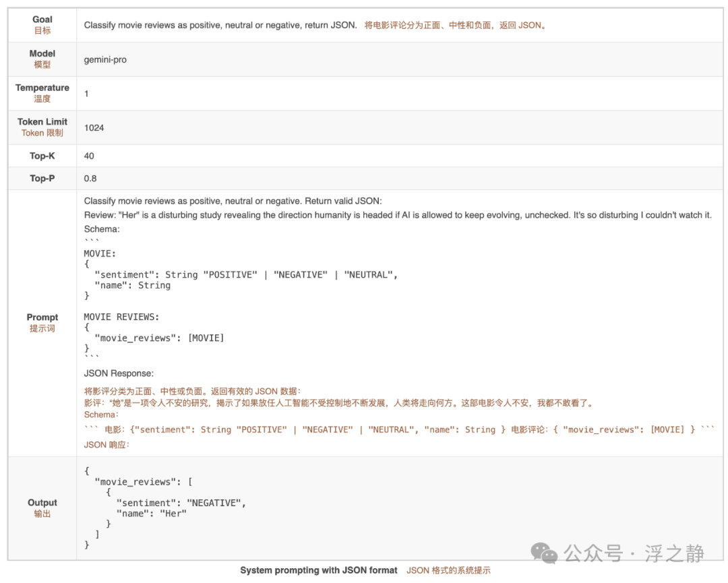Click the '"name": String' schema line
Image resolution: width=728 pixels, height=583 pixels.
pos(132,286)
